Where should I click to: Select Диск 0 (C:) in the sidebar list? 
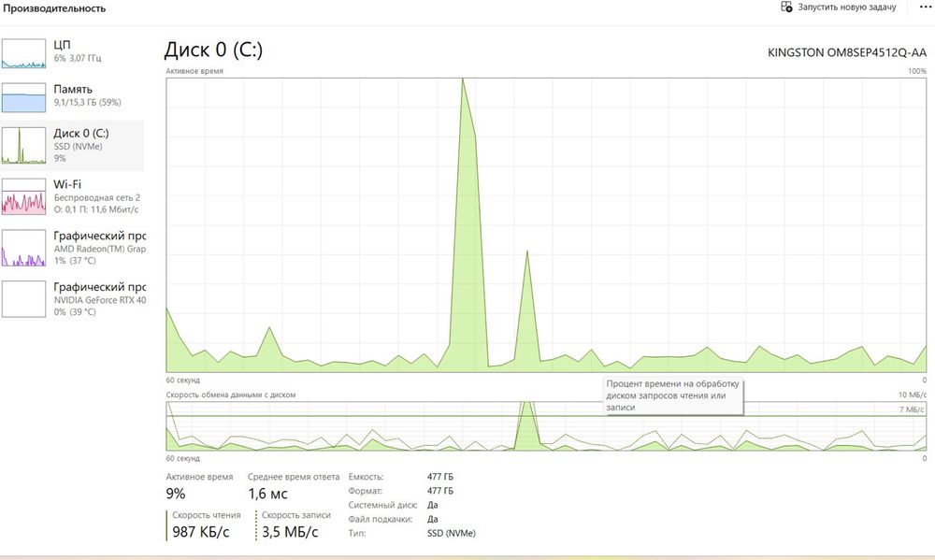coord(72,146)
